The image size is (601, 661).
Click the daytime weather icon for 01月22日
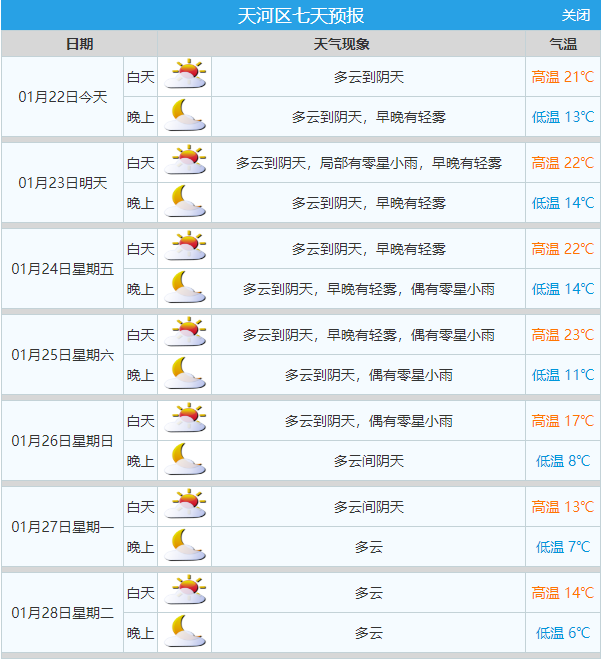(x=185, y=76)
